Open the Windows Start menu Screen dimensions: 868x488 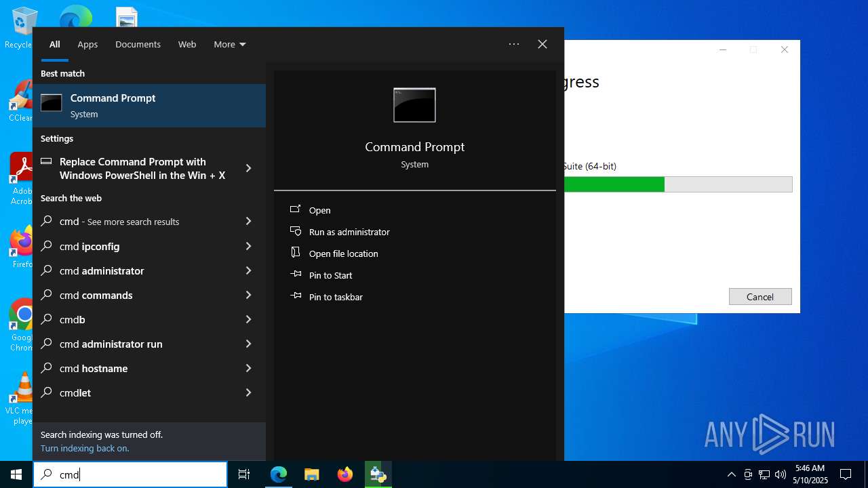click(16, 474)
